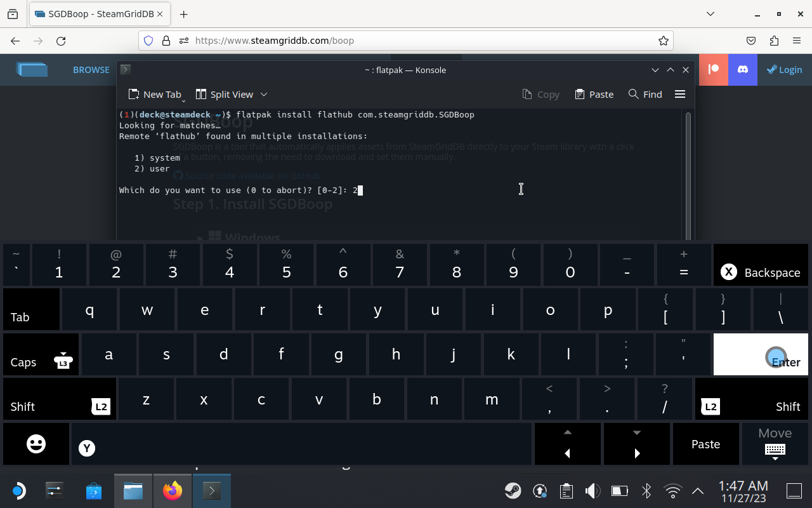Click updates tray icon

540,491
